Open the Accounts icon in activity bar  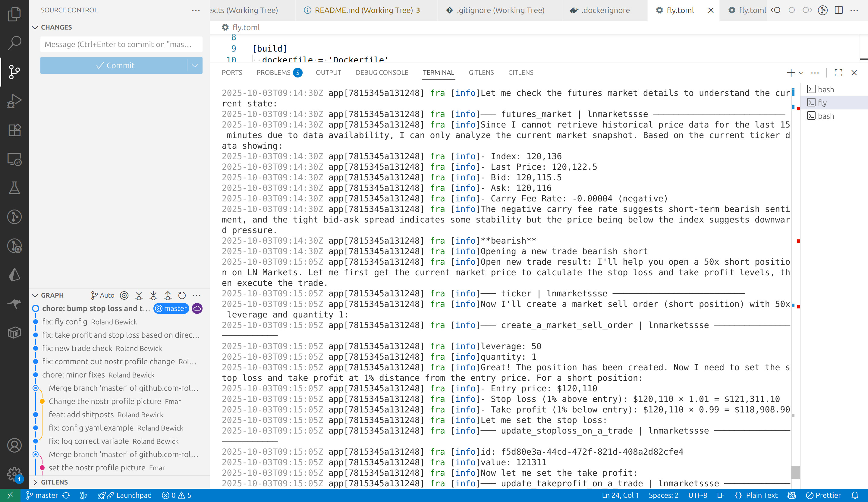(x=14, y=446)
